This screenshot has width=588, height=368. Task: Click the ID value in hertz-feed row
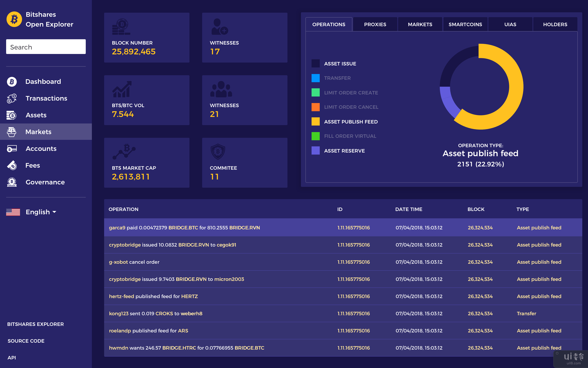[x=354, y=296]
